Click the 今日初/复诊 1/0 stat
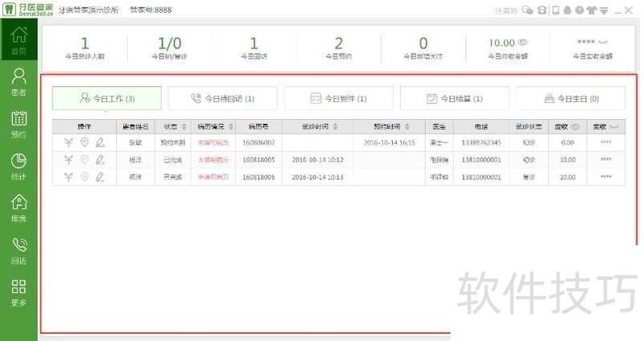The height and width of the screenshot is (341, 644). [x=170, y=47]
